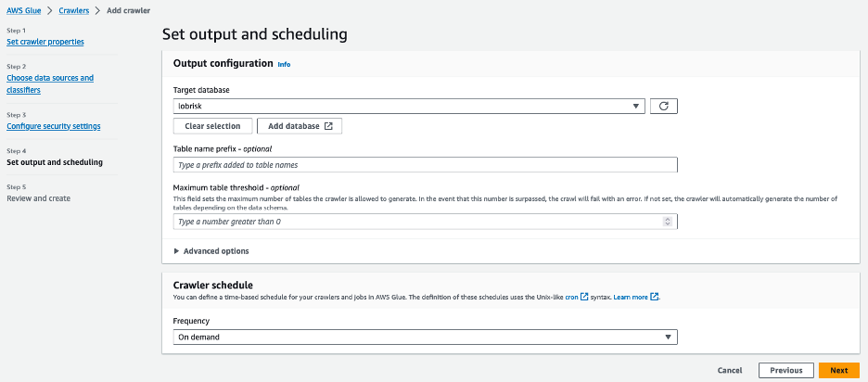868x382 pixels.
Task: Click the external-link icon beside Learn more
Action: click(654, 297)
